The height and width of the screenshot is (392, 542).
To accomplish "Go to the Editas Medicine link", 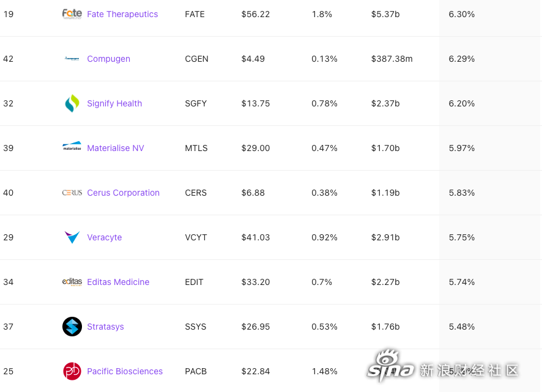I will pyautogui.click(x=118, y=282).
